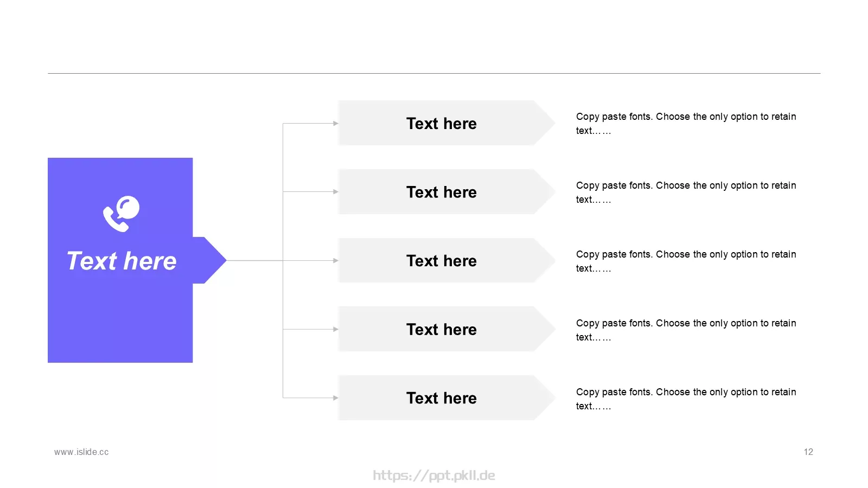The image size is (868, 488).
Task: Select the purple rectangle background shape
Action: click(x=120, y=260)
